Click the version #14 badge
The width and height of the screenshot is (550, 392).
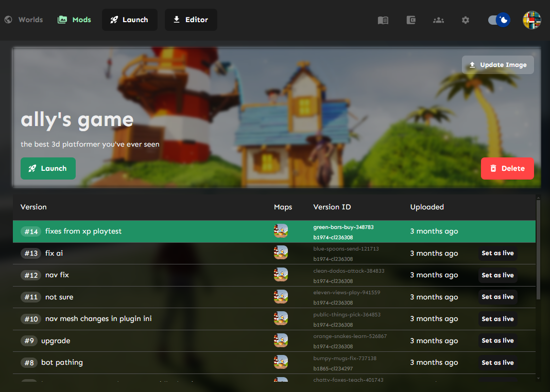pos(31,231)
